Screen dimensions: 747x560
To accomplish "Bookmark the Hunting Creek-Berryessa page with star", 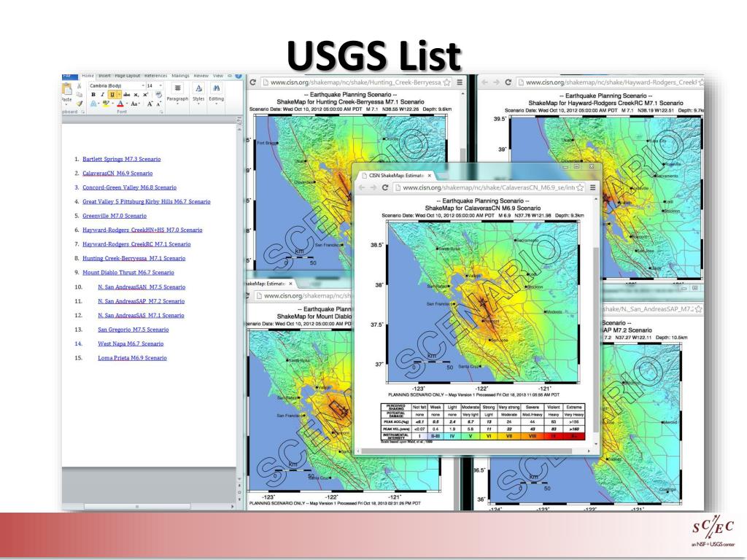I will point(446,82).
